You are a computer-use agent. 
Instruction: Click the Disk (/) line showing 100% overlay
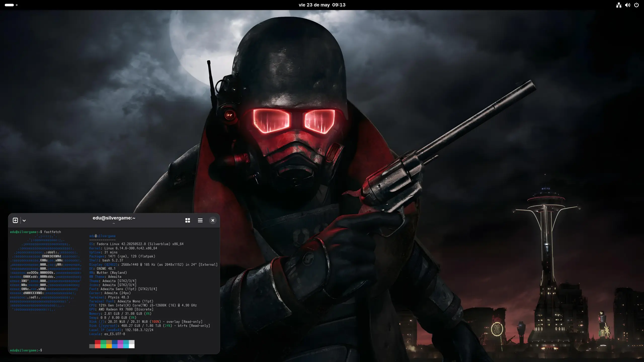(x=146, y=322)
